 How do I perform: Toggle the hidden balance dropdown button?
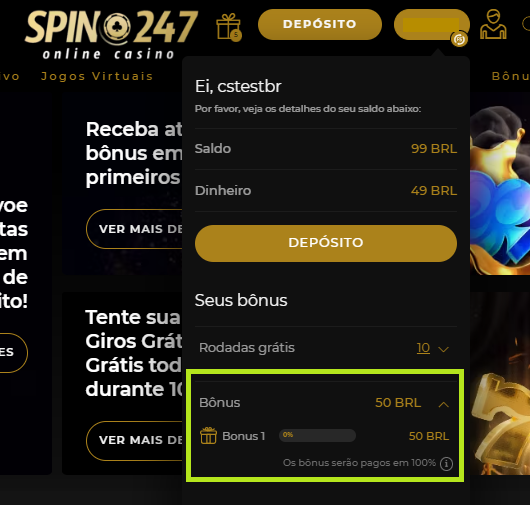pos(432,24)
